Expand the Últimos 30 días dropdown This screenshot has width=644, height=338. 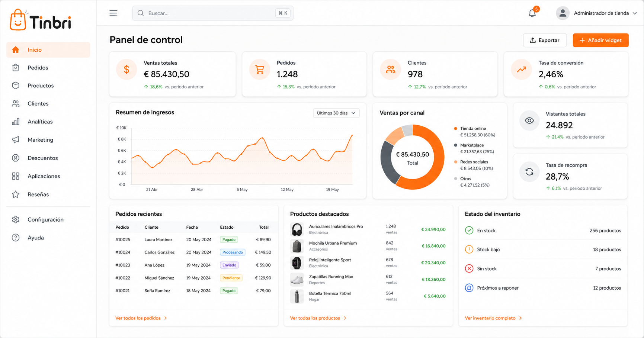(x=336, y=113)
